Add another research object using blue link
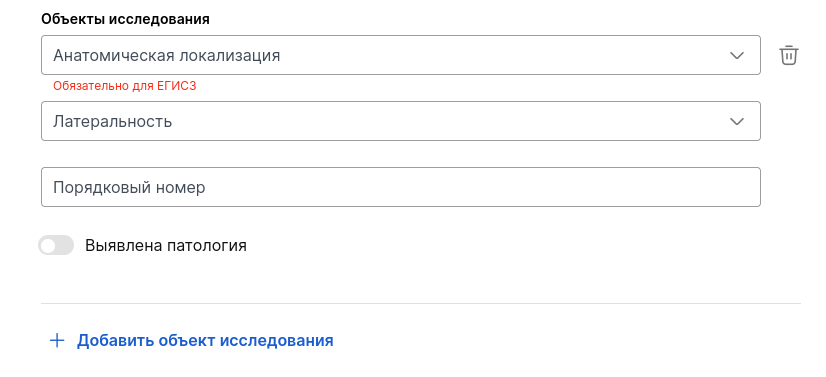Viewport: 826px width, 377px height. (205, 340)
